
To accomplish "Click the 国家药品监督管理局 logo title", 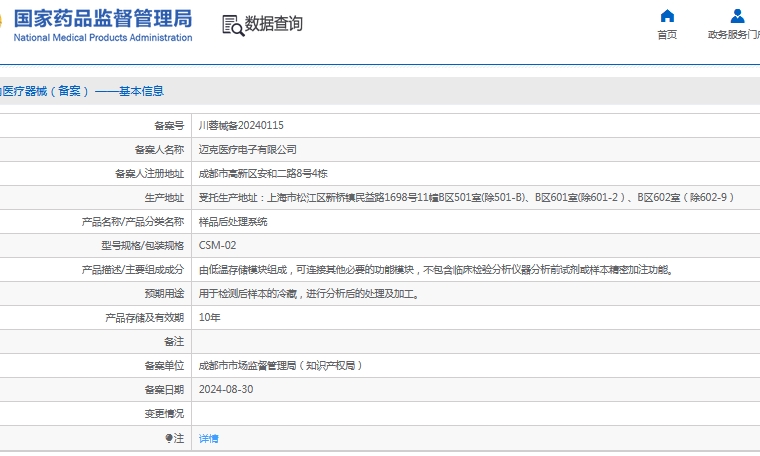I will 103,19.
